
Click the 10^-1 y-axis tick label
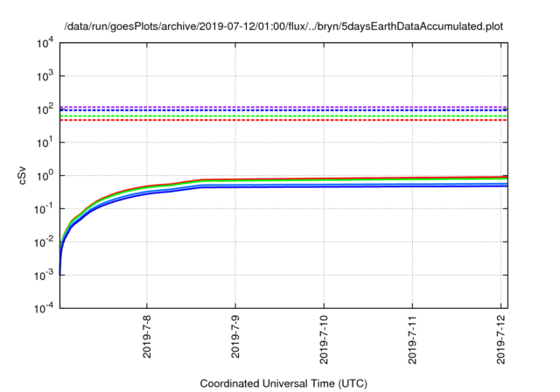coord(44,209)
